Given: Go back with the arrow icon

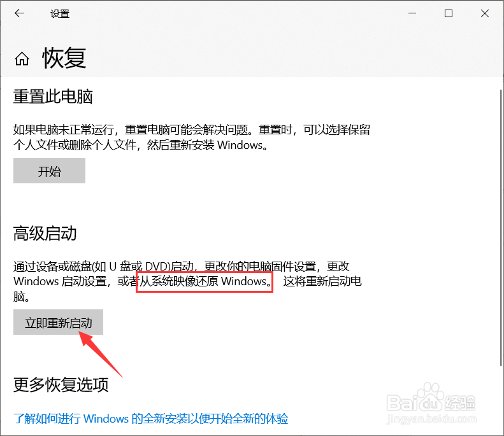Looking at the screenshot, I should pos(20,13).
